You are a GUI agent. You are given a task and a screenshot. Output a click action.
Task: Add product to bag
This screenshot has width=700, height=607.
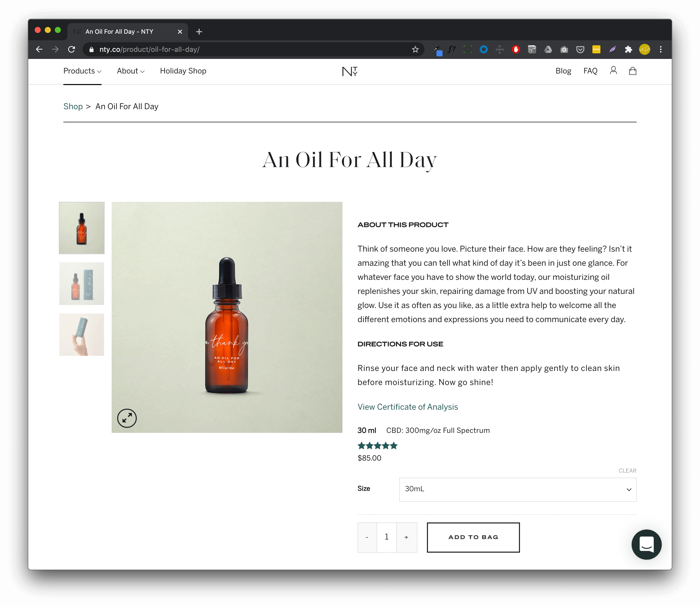click(473, 537)
